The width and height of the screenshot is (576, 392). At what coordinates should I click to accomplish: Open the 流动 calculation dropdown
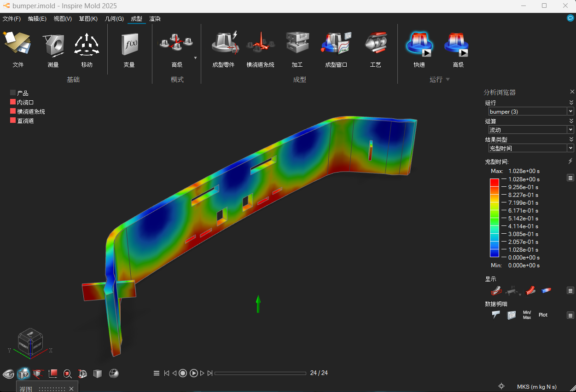pos(531,130)
